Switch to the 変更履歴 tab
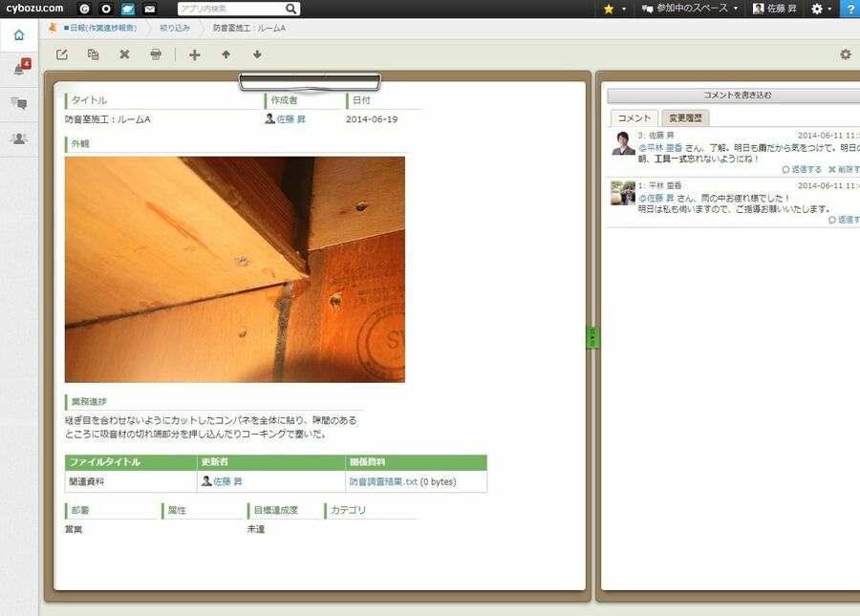860x616 pixels. click(x=685, y=118)
